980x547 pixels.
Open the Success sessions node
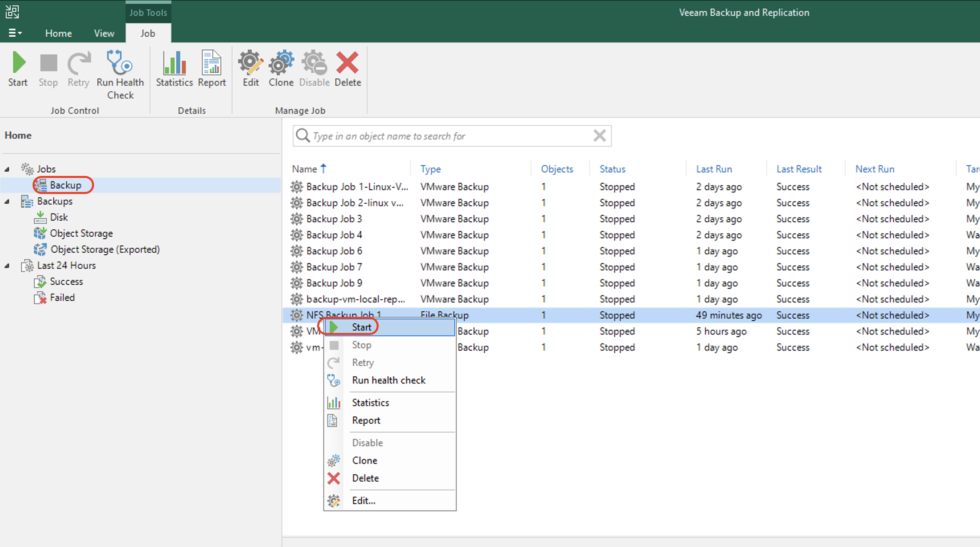[66, 282]
